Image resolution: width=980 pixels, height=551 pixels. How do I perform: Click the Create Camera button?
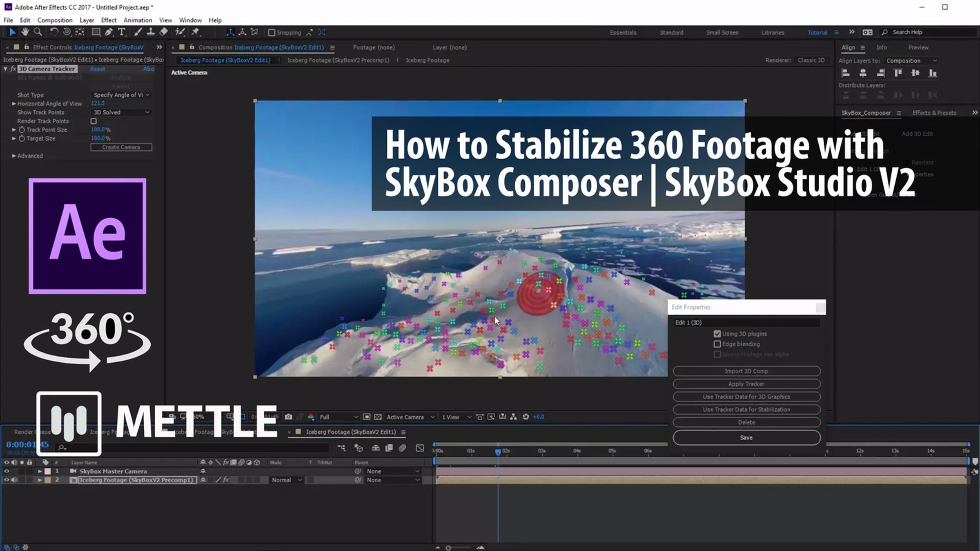tap(121, 147)
